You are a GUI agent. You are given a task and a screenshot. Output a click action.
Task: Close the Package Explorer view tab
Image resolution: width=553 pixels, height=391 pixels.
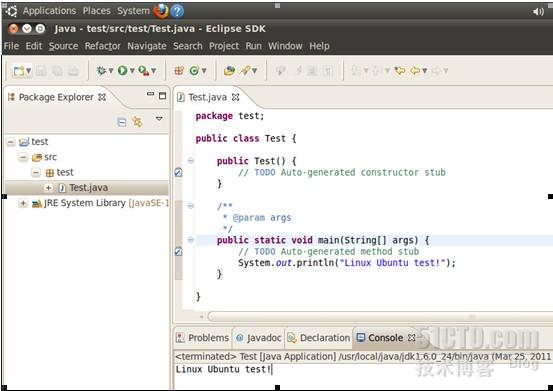pos(102,97)
